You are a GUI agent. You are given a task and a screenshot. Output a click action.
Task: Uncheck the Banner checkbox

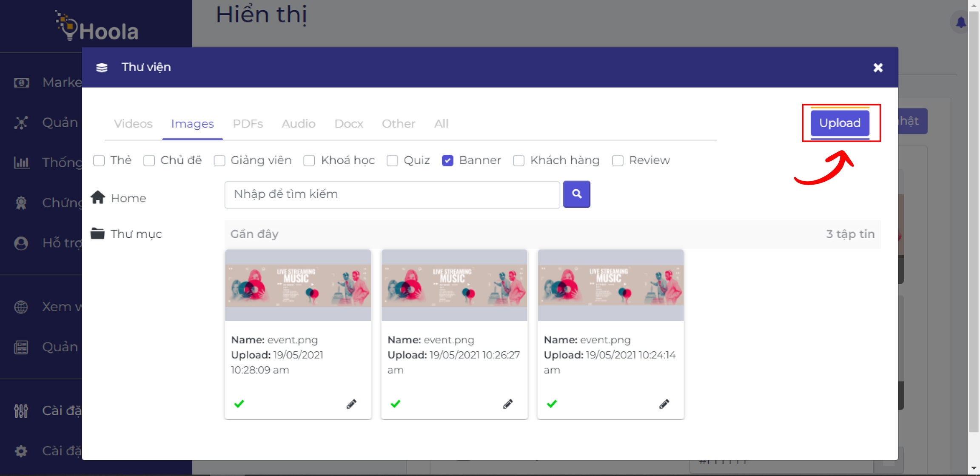point(447,160)
